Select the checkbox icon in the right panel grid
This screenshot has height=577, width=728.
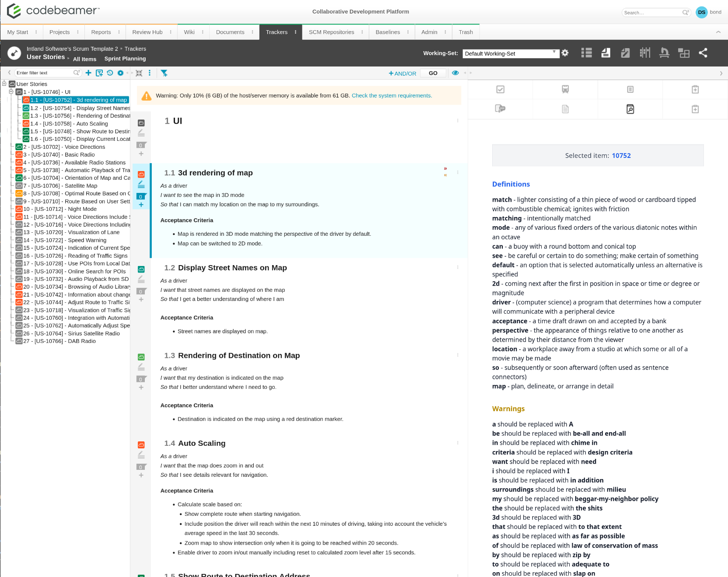pos(500,89)
